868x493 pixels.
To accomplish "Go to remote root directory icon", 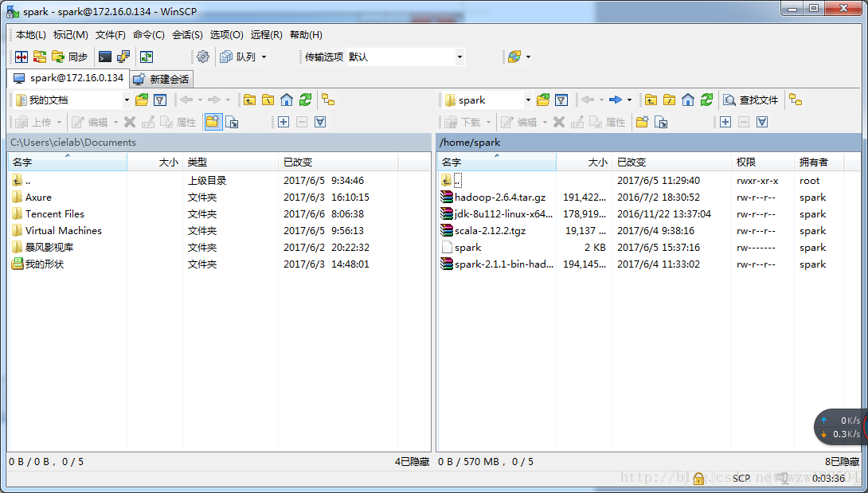I will 669,100.
